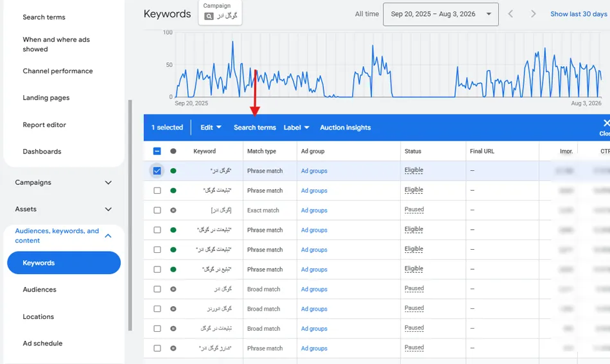
Task: Open Locations in the sidebar
Action: [x=38, y=316]
